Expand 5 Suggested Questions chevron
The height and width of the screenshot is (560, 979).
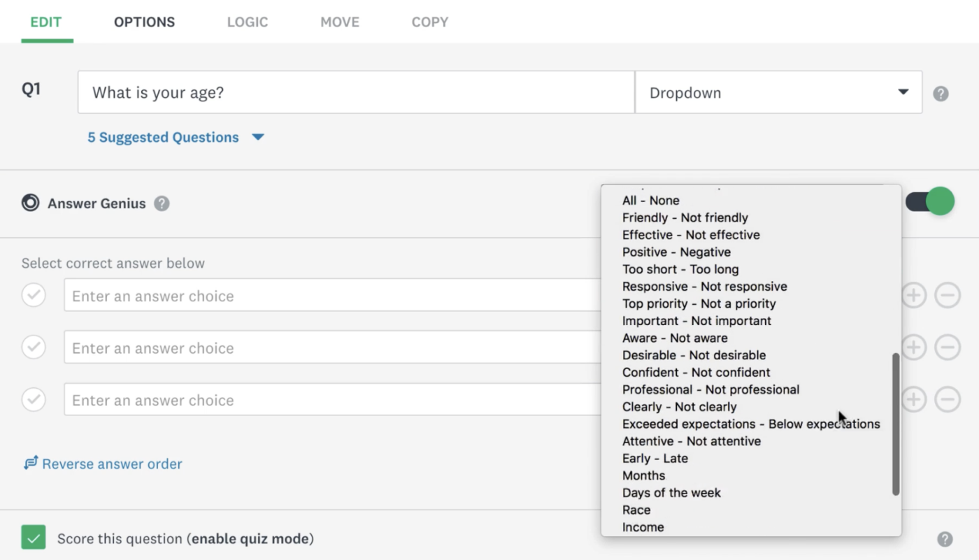pos(258,137)
